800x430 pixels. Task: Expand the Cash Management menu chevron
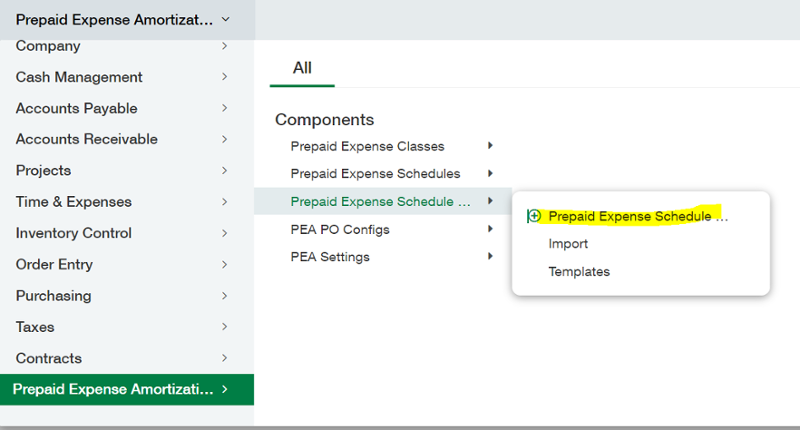(x=224, y=77)
